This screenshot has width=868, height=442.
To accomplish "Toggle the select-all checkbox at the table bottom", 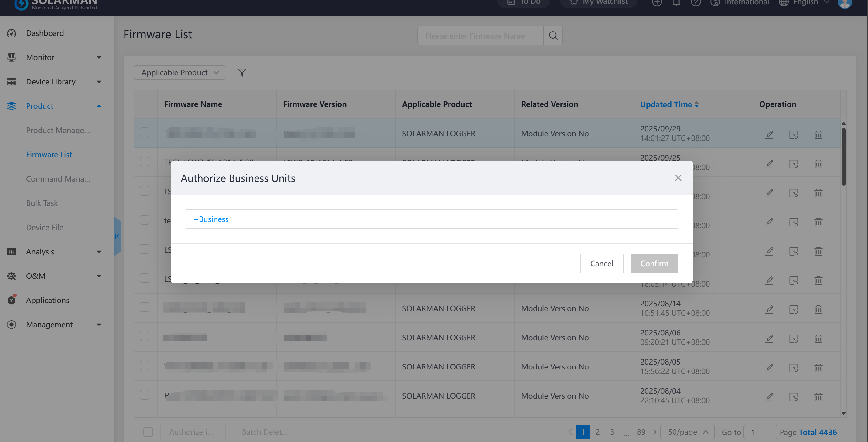I will [x=148, y=432].
